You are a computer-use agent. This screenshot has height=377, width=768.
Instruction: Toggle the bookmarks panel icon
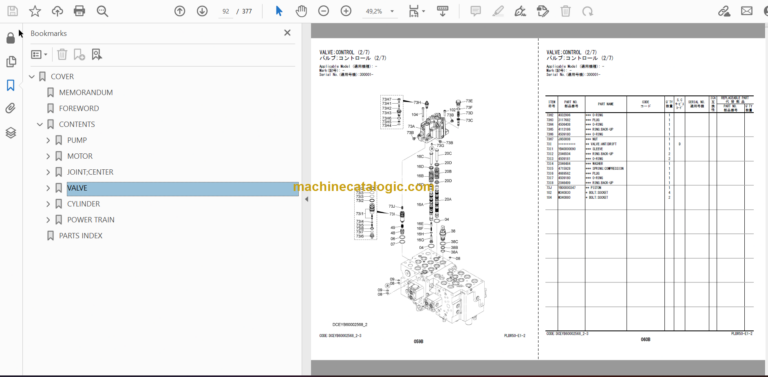point(10,86)
